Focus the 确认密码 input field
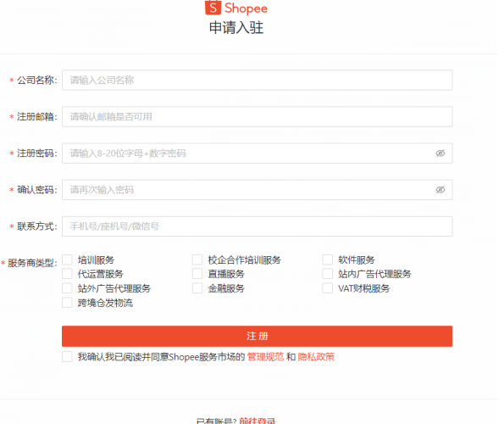This screenshot has width=504, height=424. [x=258, y=190]
